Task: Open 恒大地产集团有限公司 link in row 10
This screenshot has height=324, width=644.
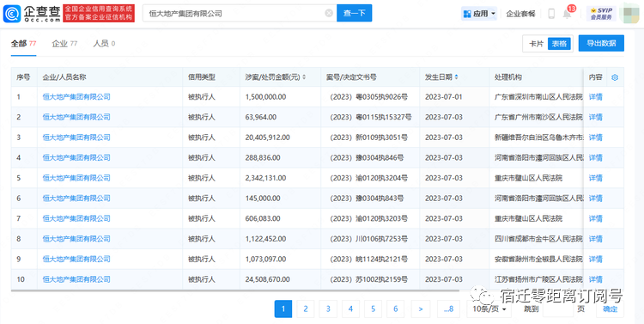Action: [x=76, y=279]
